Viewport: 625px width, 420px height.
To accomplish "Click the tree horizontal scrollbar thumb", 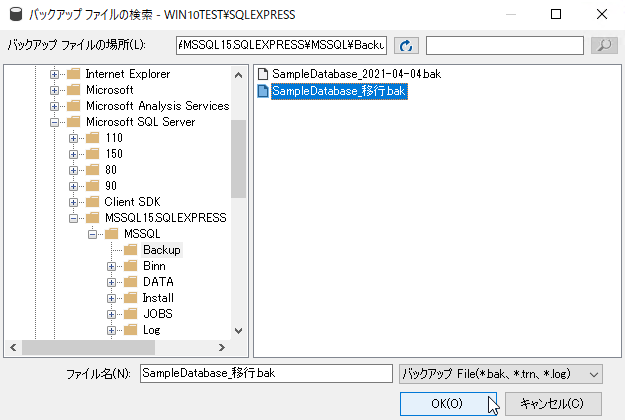I will pos(88,347).
